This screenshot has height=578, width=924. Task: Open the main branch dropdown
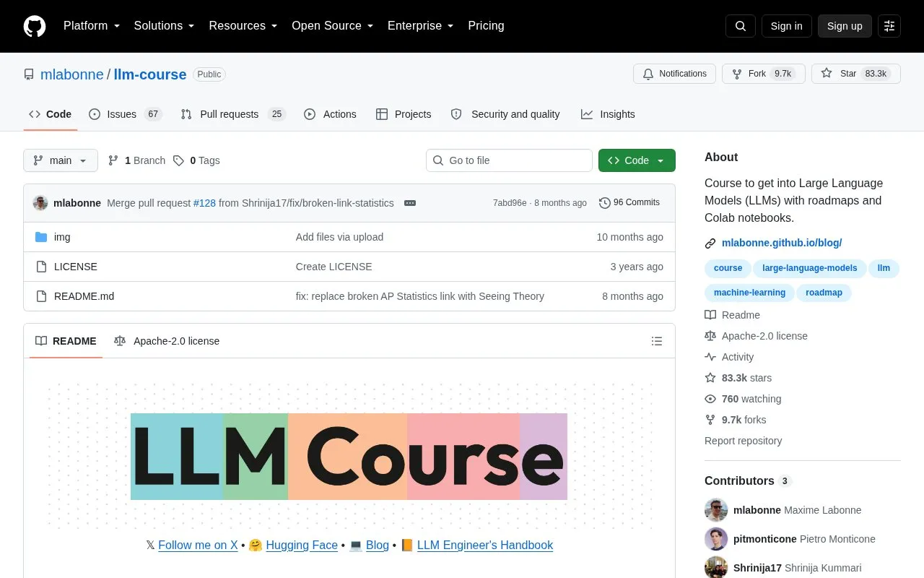[x=61, y=160]
